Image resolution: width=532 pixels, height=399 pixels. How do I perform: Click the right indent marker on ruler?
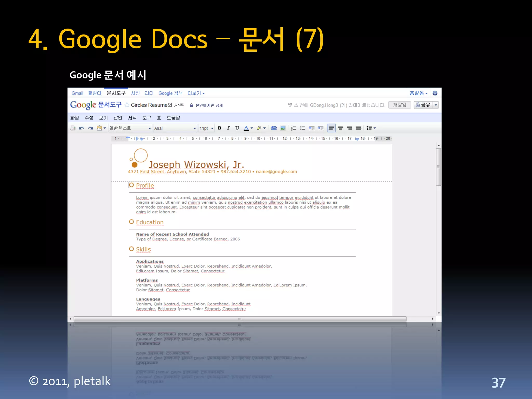click(x=357, y=139)
